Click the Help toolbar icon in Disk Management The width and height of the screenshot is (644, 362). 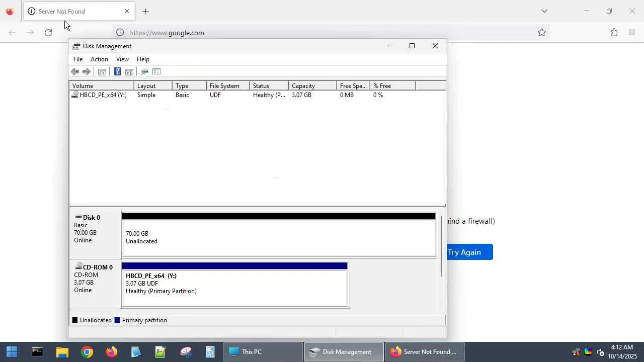click(x=117, y=72)
